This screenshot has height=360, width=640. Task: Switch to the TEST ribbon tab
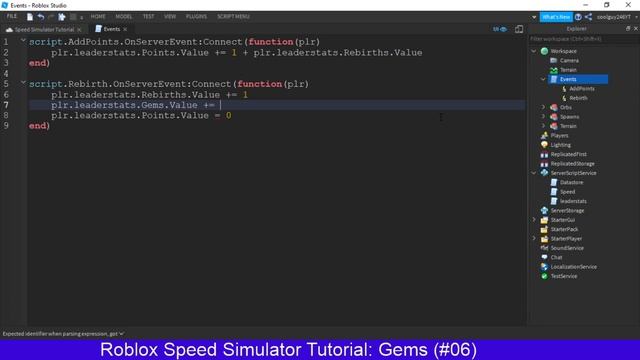point(148,17)
